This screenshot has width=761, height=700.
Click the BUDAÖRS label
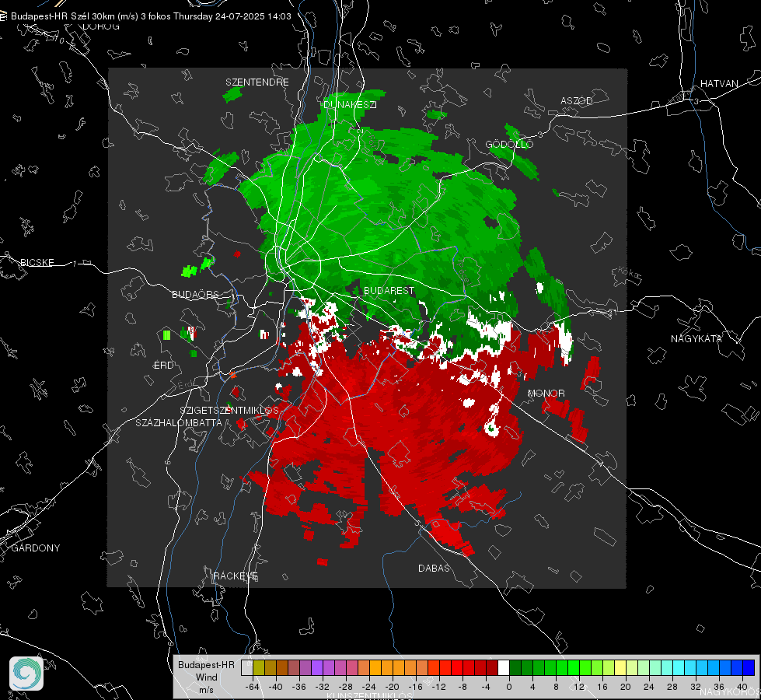[195, 294]
